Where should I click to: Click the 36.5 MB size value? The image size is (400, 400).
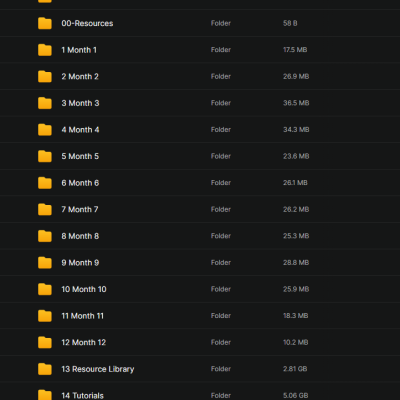[x=296, y=103]
